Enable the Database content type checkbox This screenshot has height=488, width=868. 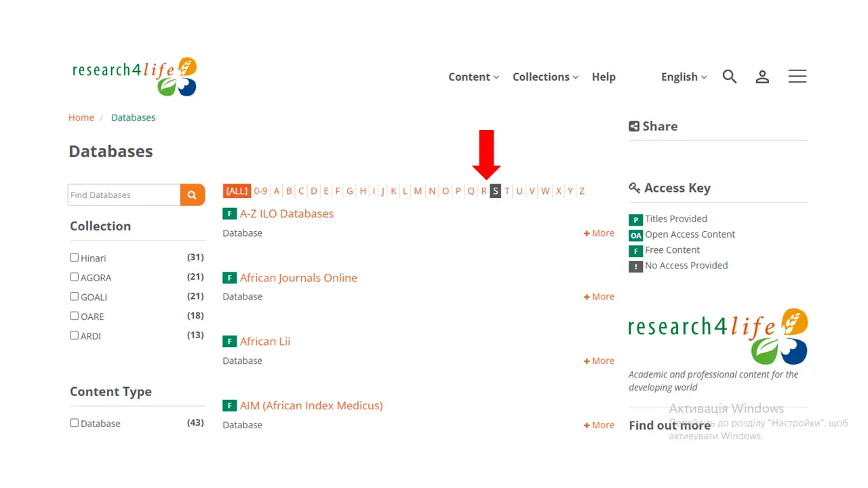(74, 422)
